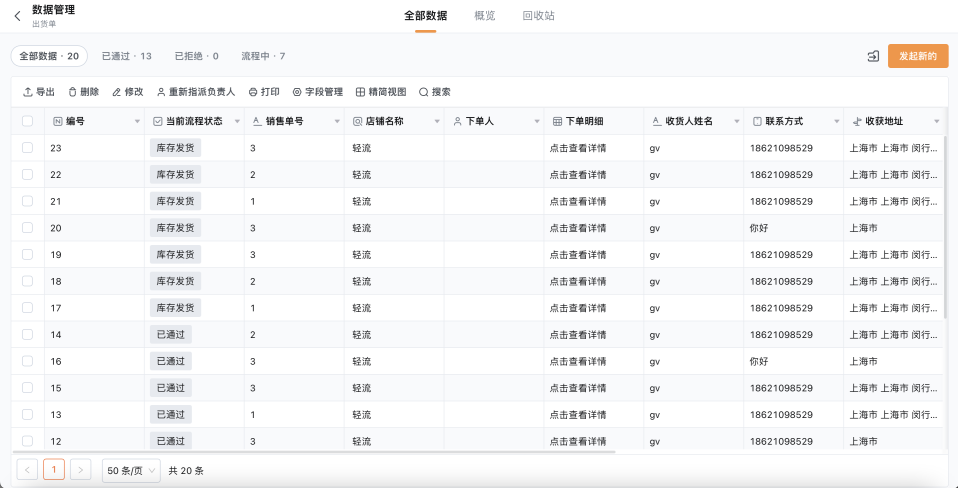The image size is (958, 488).
Task: Check the box for row 19
Action: (27, 255)
